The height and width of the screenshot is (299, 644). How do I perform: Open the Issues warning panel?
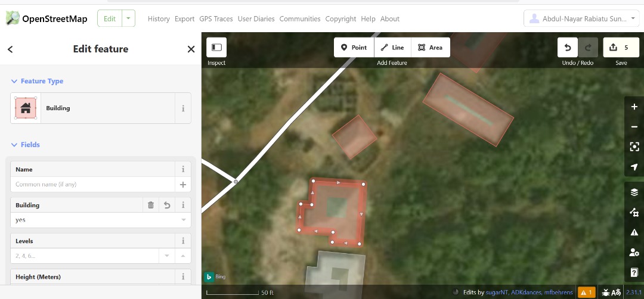634,232
